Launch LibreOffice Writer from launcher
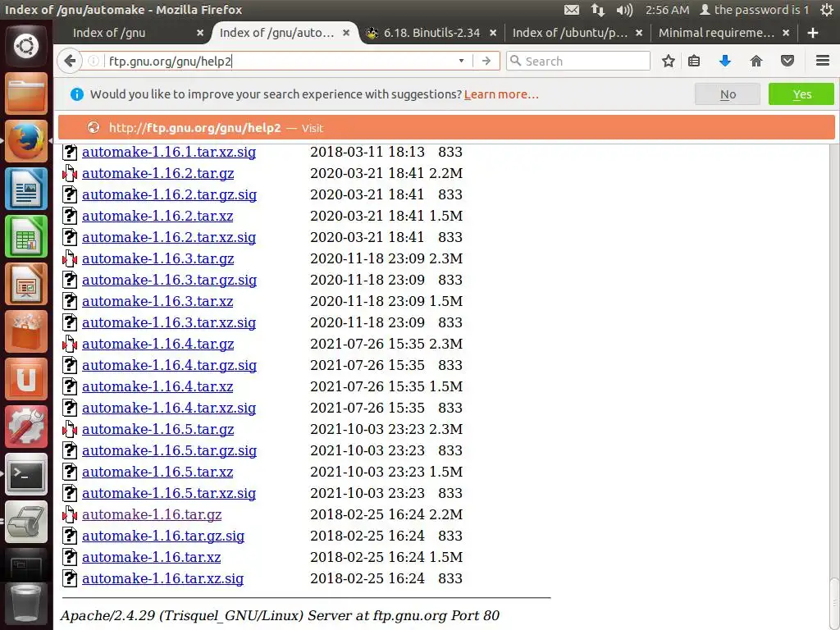 pyautogui.click(x=26, y=189)
